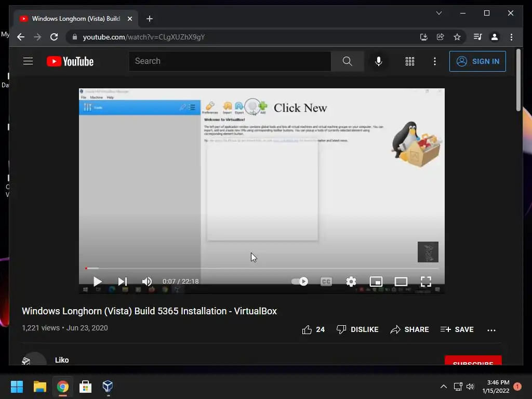Open the tab search chevron
The height and width of the screenshot is (399, 532).
[x=438, y=13]
